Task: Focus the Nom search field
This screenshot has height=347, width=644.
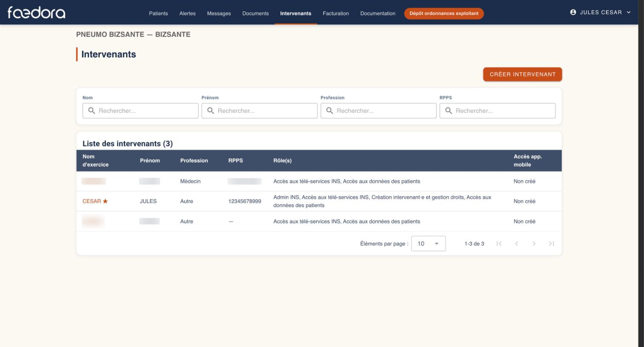Action: (140, 111)
